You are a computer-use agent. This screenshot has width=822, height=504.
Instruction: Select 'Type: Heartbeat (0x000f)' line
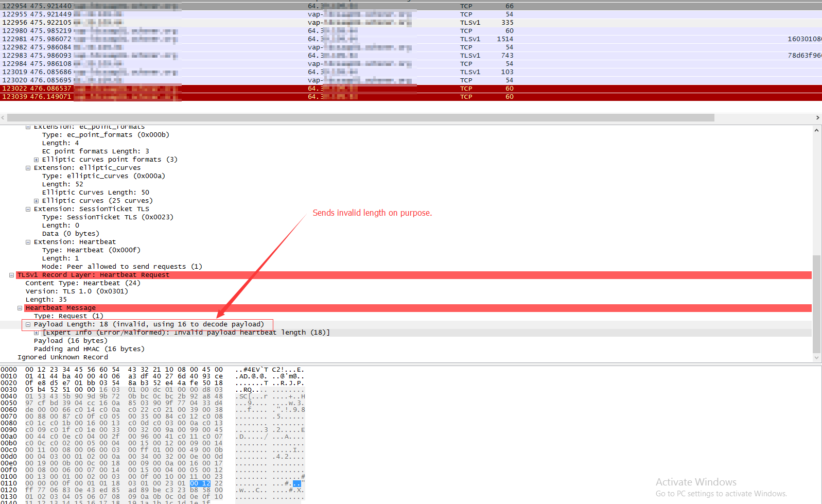coord(91,250)
